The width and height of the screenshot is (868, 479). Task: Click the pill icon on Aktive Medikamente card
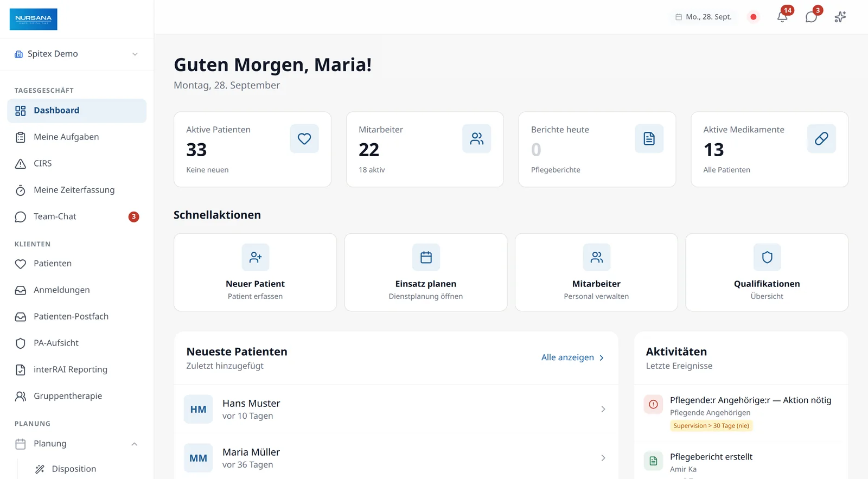click(x=821, y=139)
